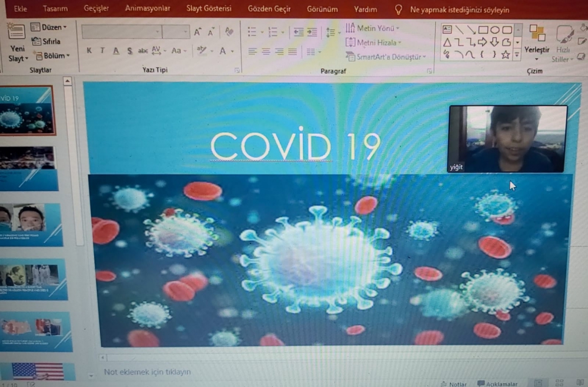
Task: Toggle italic (T) formatting
Action: click(102, 51)
